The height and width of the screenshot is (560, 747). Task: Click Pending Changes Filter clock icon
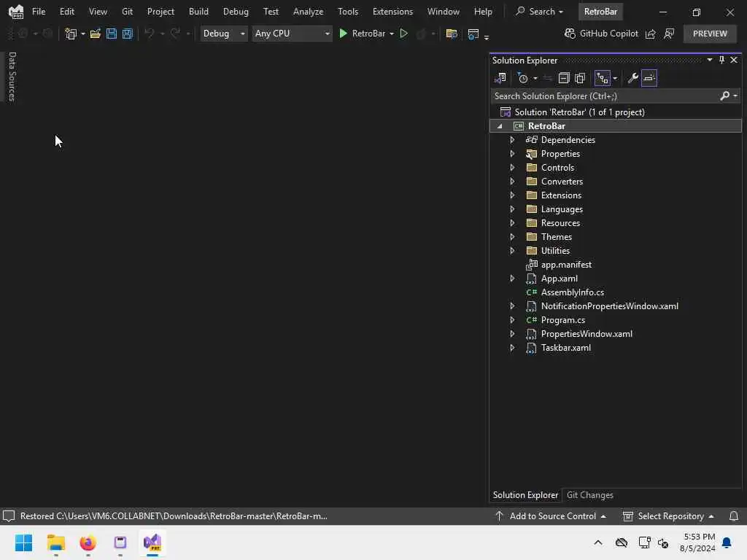522,78
